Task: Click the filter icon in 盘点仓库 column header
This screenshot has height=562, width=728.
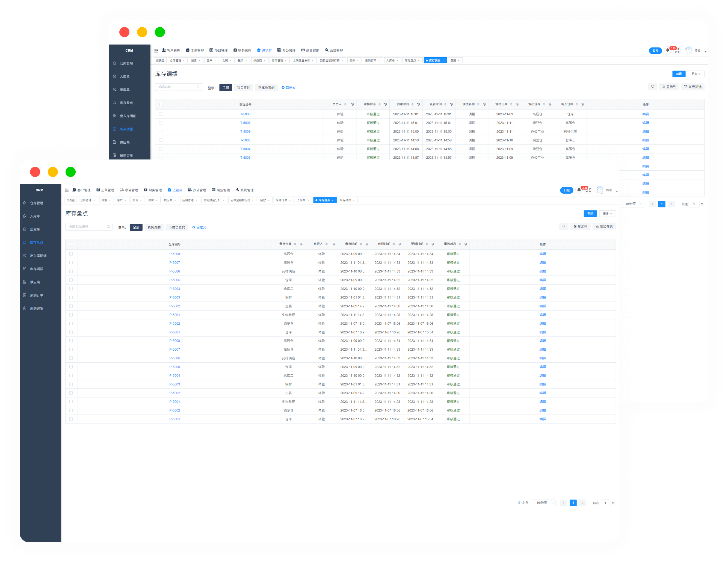Action: coord(301,244)
